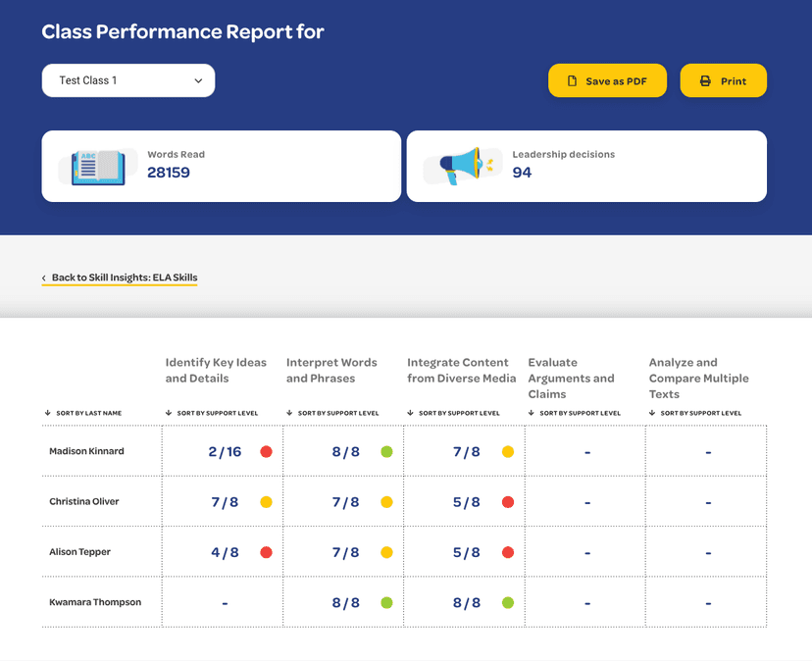
Task: Sort Analyze and Compare Multiple Texts column
Action: 700,413
